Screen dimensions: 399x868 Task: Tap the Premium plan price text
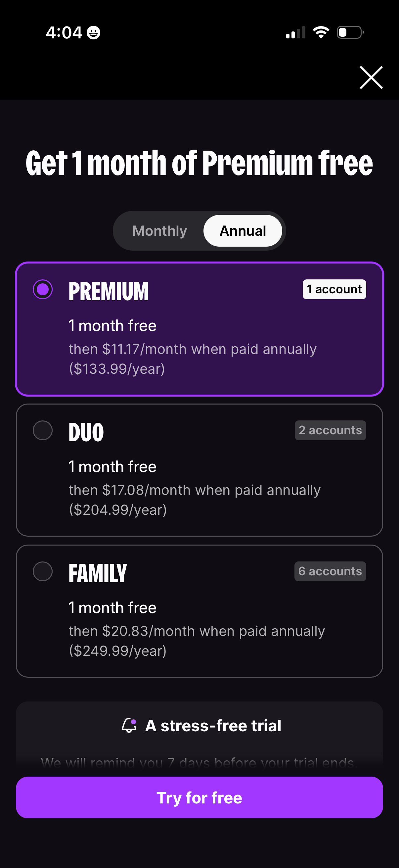192,359
